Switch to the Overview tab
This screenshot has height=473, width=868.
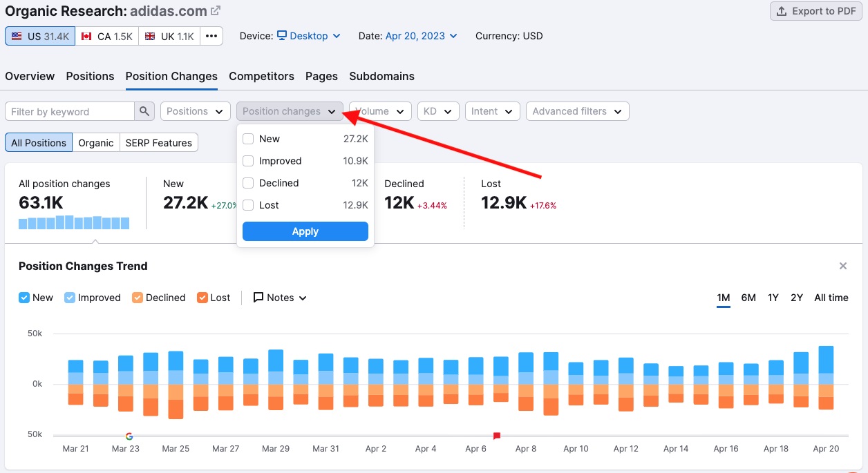coord(30,76)
